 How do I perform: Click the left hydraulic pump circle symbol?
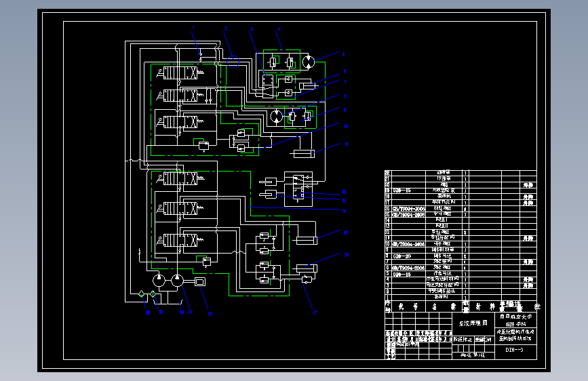[x=159, y=281]
